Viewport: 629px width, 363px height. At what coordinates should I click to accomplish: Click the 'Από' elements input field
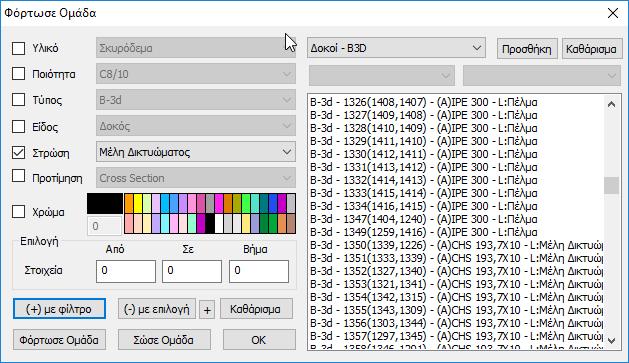(126, 271)
